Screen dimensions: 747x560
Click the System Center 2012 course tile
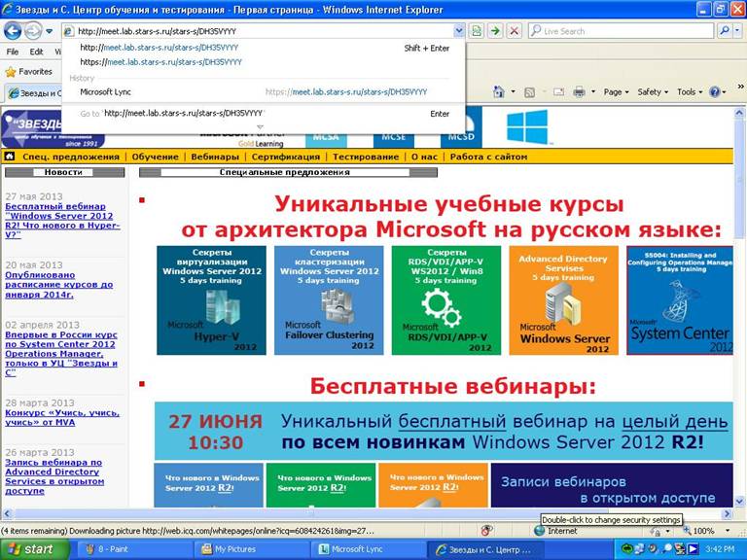pyautogui.click(x=680, y=300)
